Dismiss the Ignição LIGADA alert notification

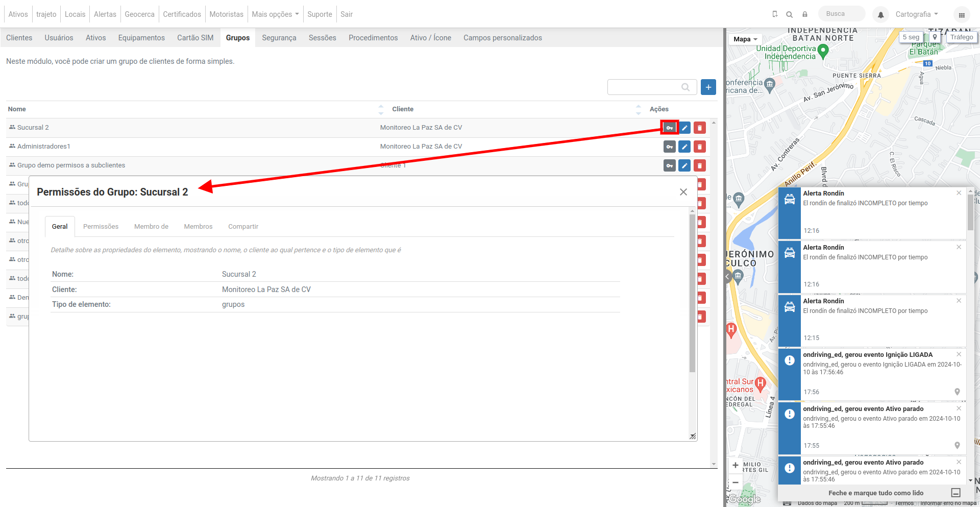point(959,354)
